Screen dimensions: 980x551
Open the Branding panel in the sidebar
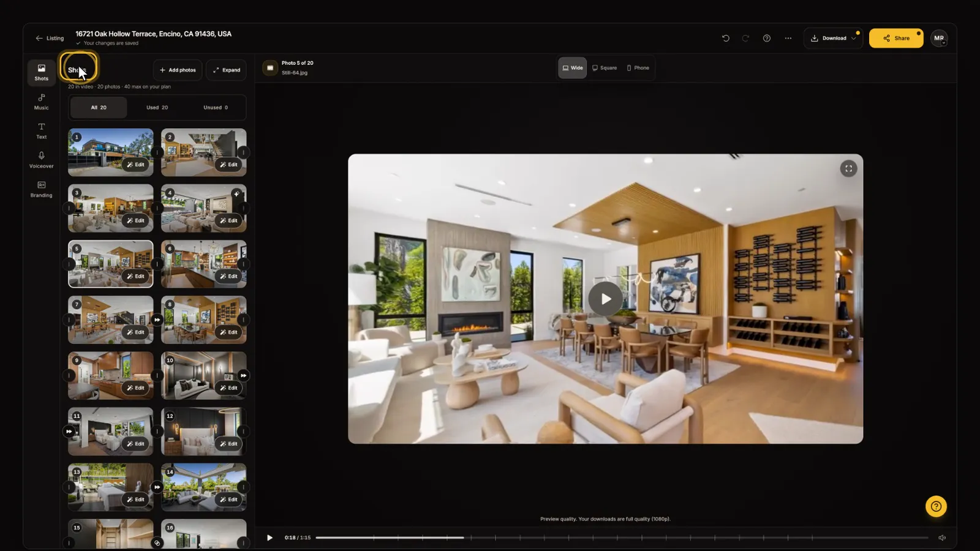[x=41, y=190]
